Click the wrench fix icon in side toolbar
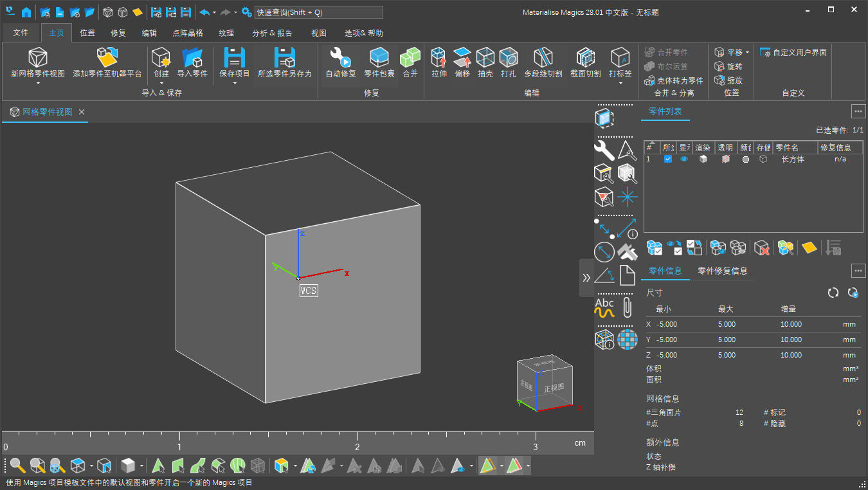 [x=604, y=151]
